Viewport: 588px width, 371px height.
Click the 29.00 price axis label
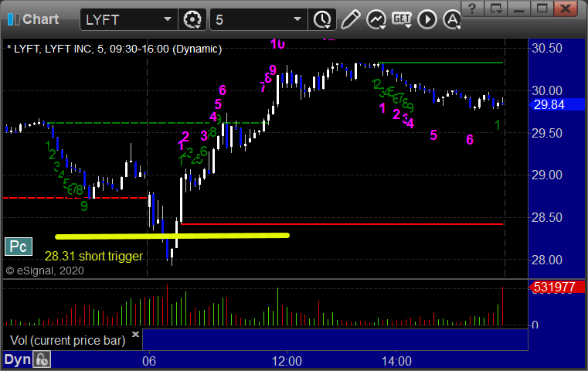pyautogui.click(x=547, y=175)
